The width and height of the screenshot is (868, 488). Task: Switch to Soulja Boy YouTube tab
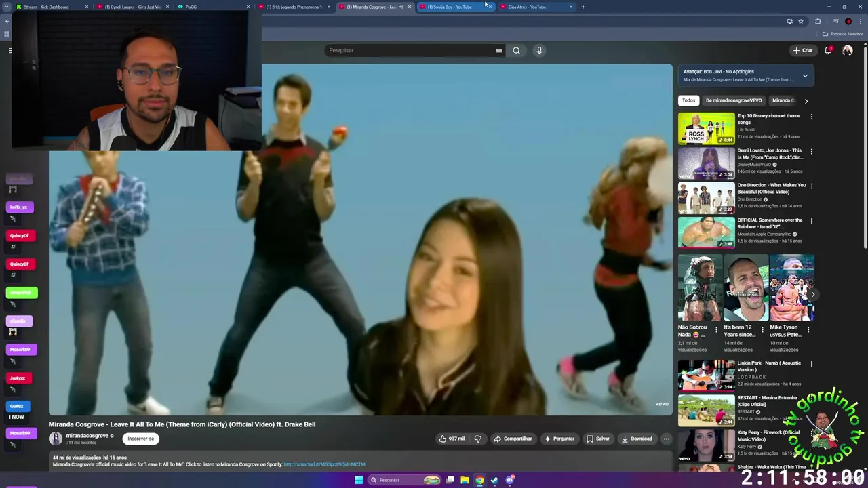pos(456,7)
